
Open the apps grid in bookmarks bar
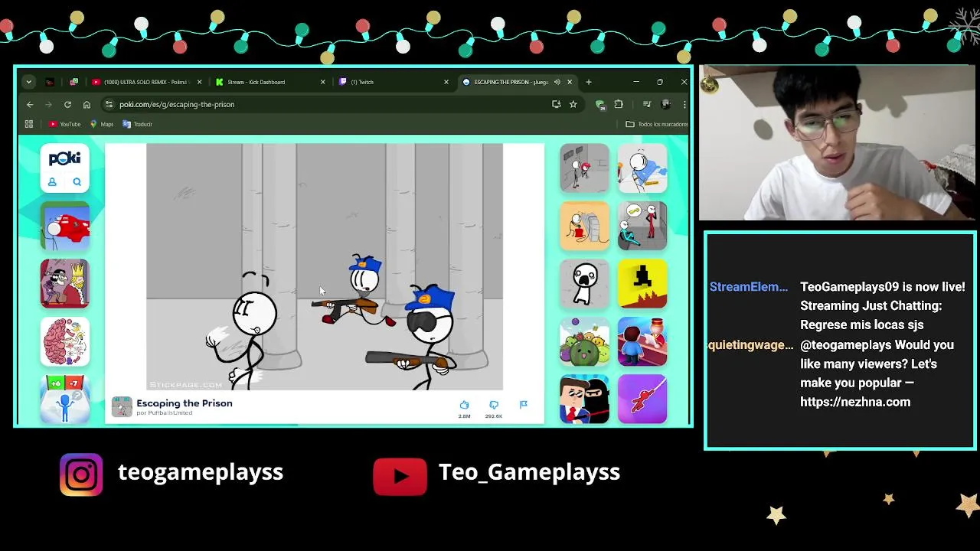(x=29, y=124)
